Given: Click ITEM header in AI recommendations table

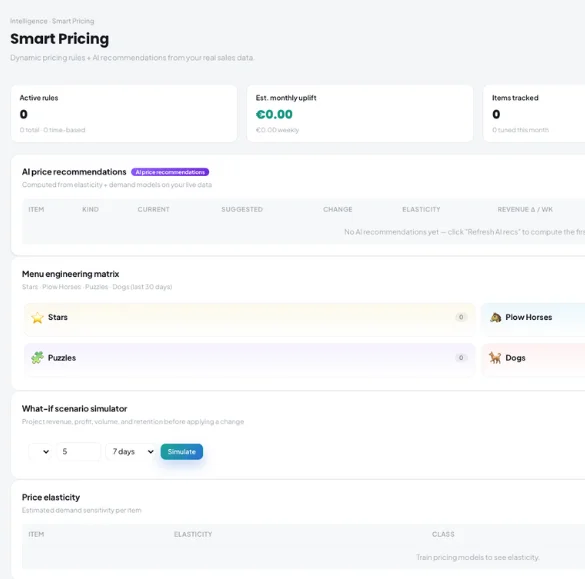Looking at the screenshot, I should (x=36, y=210).
